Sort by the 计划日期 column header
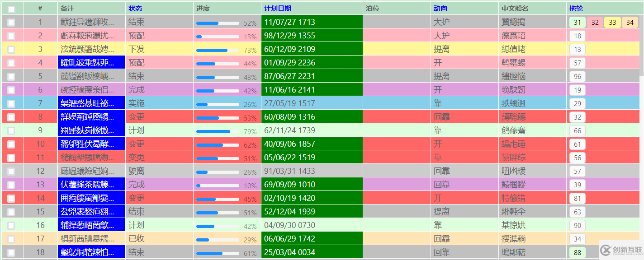 click(x=278, y=9)
